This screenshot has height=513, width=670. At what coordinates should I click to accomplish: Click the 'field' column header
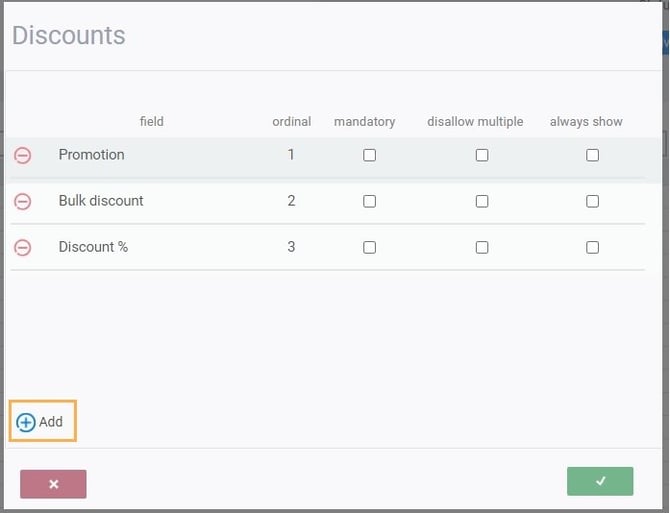(x=152, y=121)
